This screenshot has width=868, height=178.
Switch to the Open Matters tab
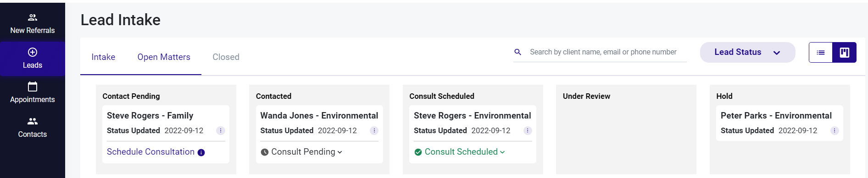point(164,57)
